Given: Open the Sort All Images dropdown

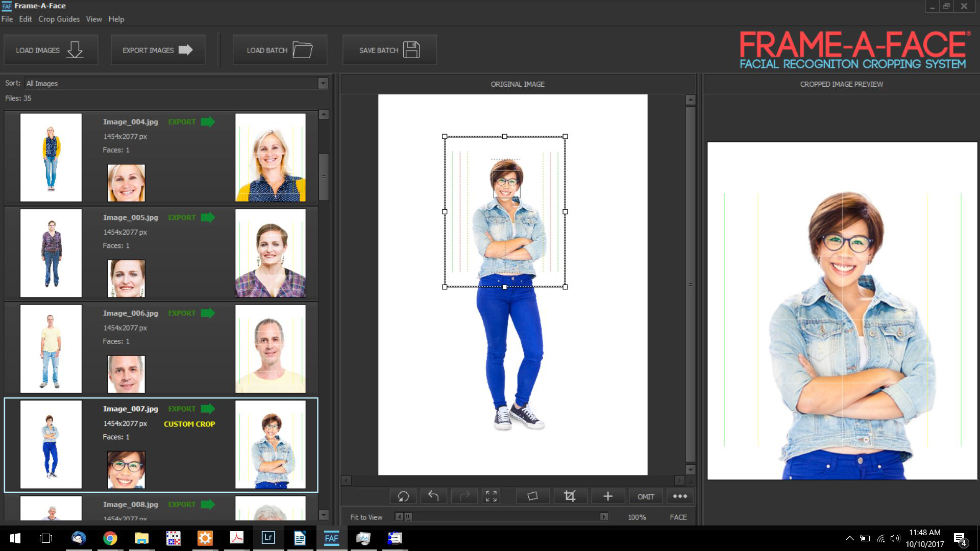Looking at the screenshot, I should [x=176, y=83].
